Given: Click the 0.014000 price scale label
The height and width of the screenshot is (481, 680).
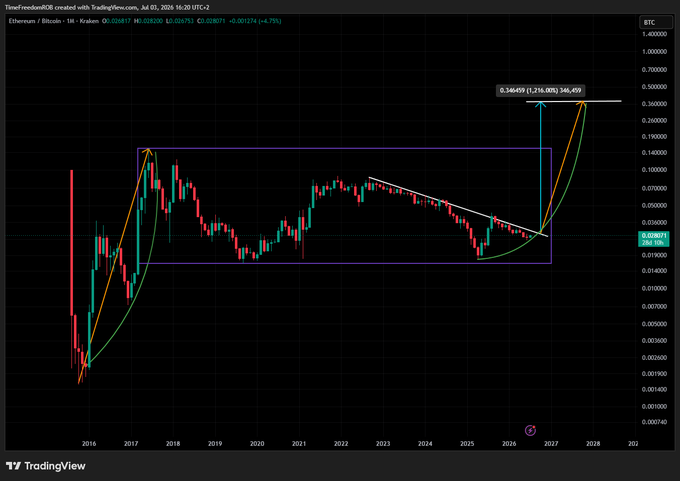Looking at the screenshot, I should click(654, 271).
